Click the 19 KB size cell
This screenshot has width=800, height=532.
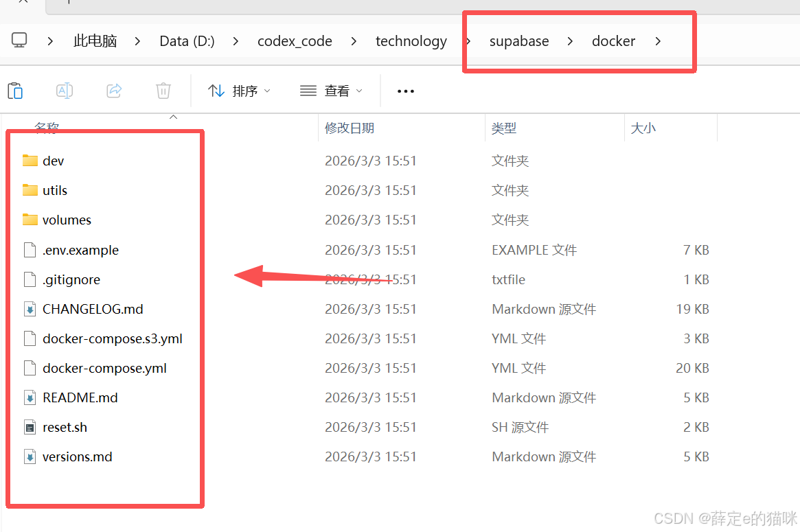coord(692,309)
